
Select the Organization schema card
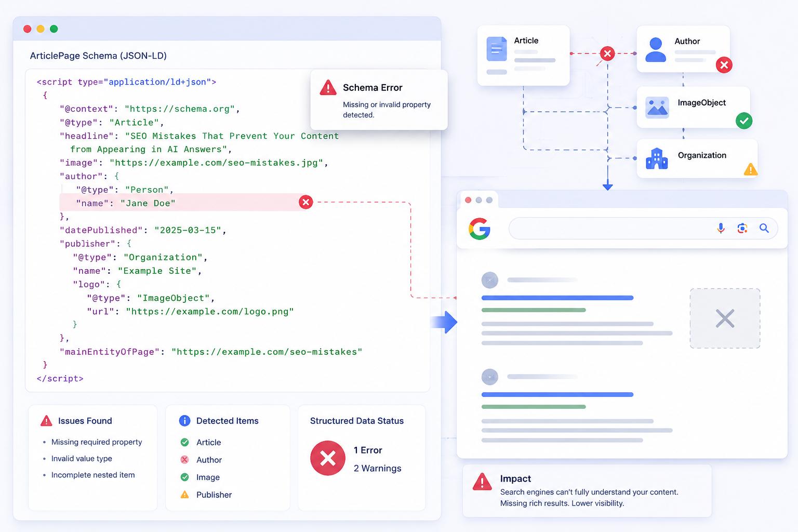coord(697,158)
